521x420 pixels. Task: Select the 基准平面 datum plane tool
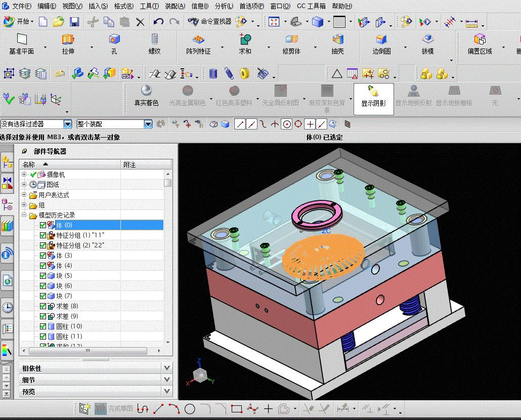pos(22,44)
